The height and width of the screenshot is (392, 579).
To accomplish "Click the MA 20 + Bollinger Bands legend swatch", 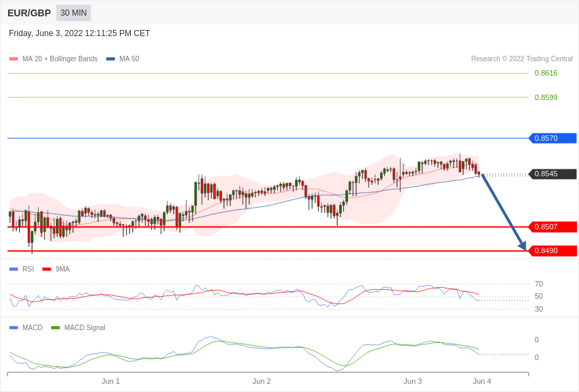I will click(x=14, y=59).
